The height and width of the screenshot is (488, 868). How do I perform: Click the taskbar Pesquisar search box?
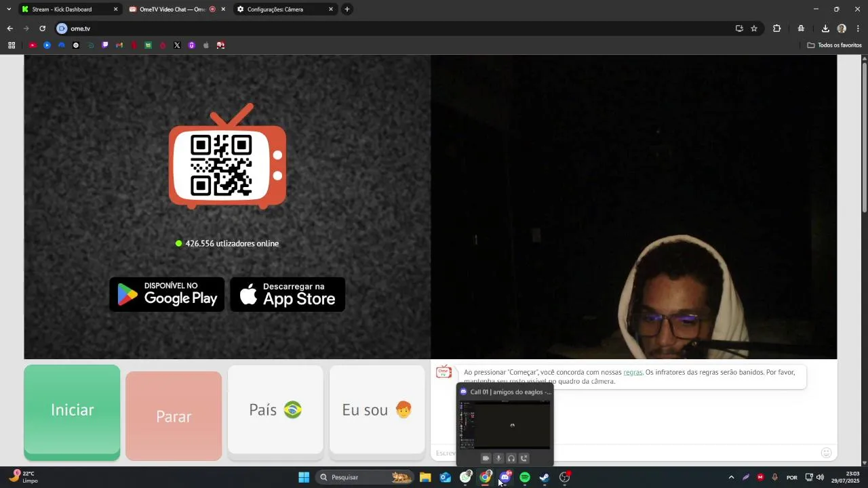click(365, 477)
